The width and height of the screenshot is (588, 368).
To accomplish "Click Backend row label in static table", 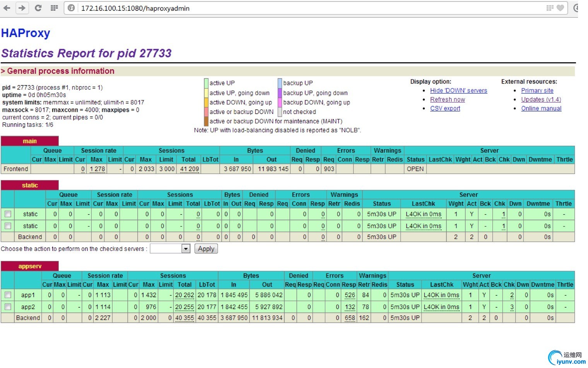I will [x=30, y=237].
